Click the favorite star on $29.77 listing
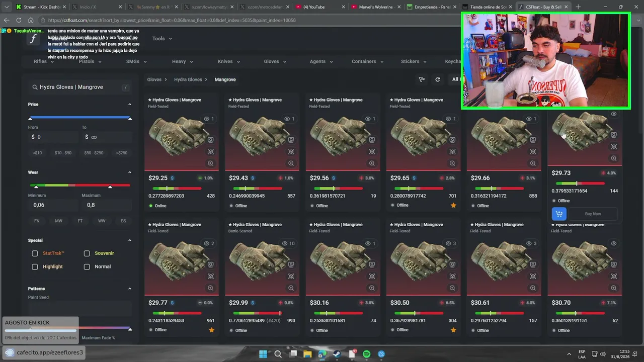Viewport: 644px width, 362px height. tap(211, 330)
